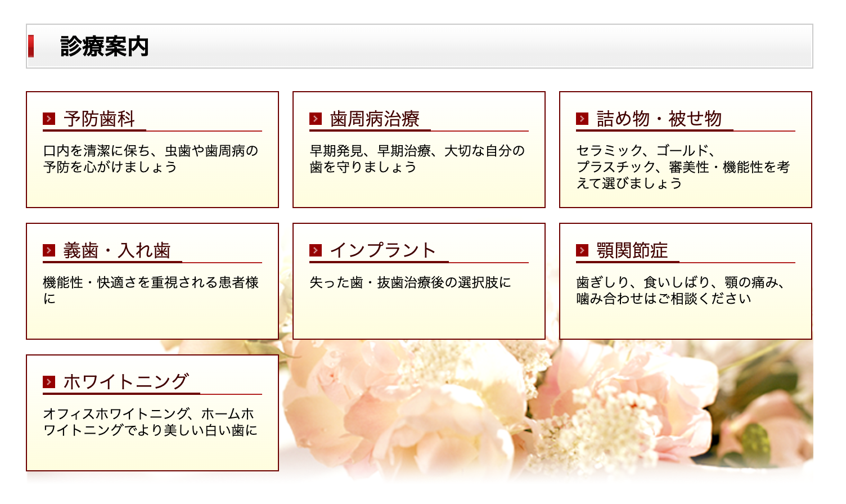Go to the 詰め物・被せ物 page
Viewport: 846px width, 504px height.
pos(659,119)
